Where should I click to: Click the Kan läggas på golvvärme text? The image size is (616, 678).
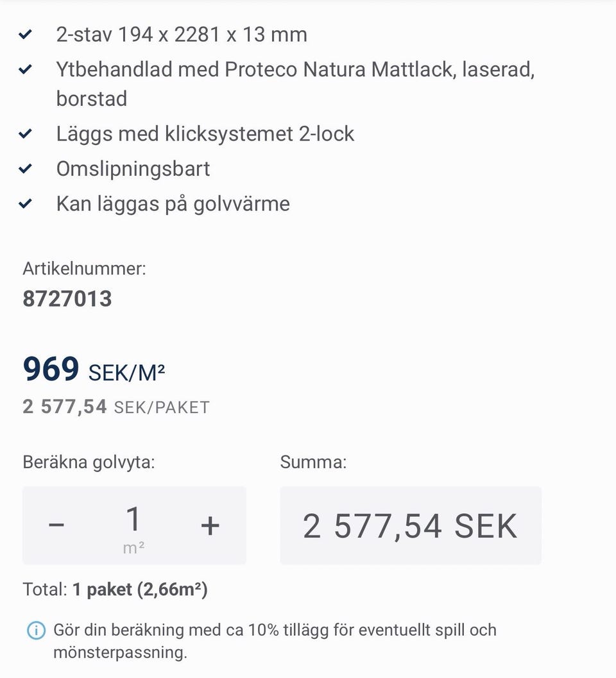pos(173,204)
